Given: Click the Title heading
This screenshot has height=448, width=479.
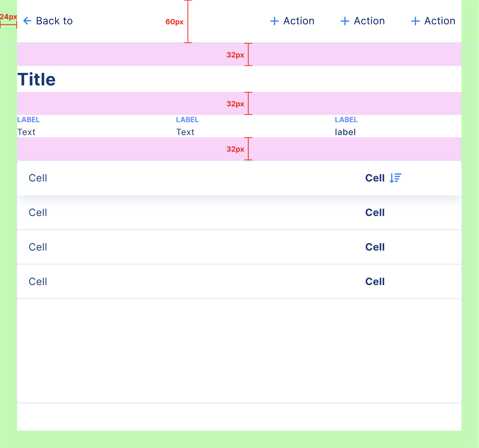Looking at the screenshot, I should [x=37, y=80].
